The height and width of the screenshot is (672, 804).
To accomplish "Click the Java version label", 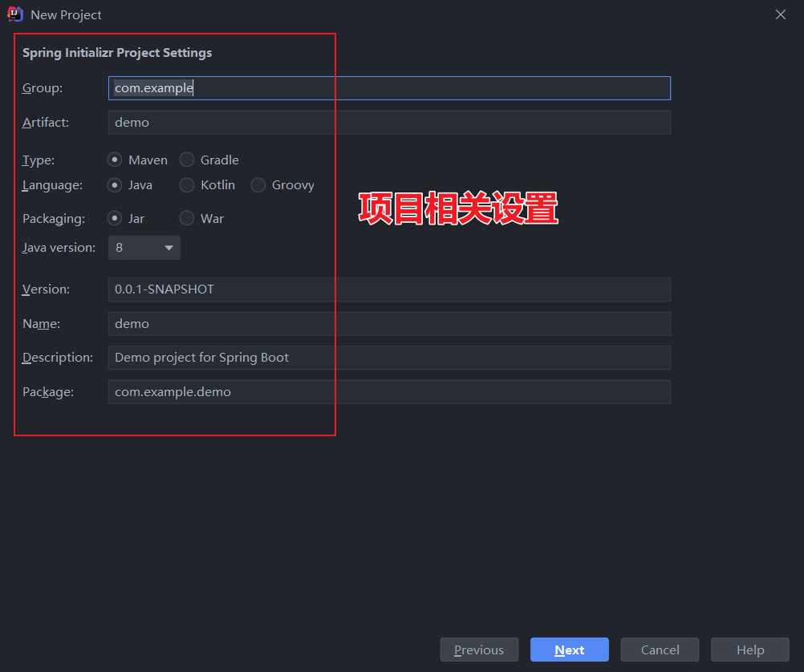I will pos(59,248).
